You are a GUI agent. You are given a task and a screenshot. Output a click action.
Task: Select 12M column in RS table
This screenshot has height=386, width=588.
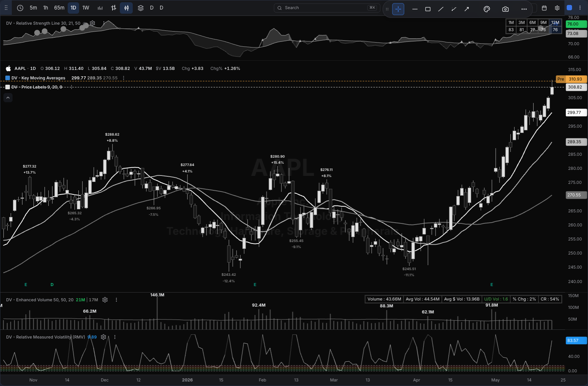[x=555, y=22]
